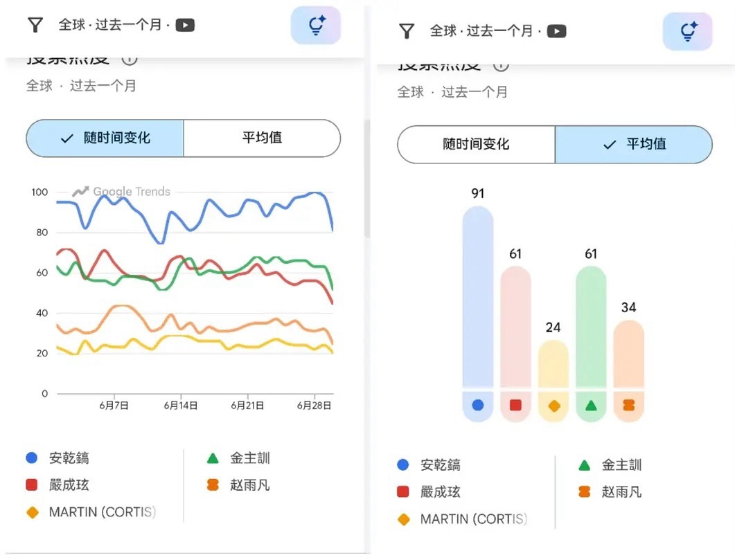
Task: Click the YouTube icon in left panel header
Action: [x=185, y=26]
